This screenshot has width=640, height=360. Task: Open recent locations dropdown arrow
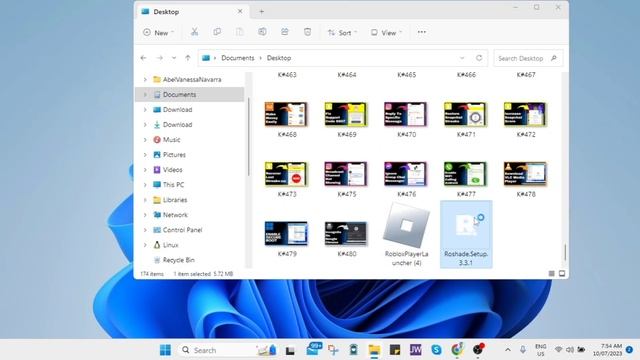coord(174,58)
